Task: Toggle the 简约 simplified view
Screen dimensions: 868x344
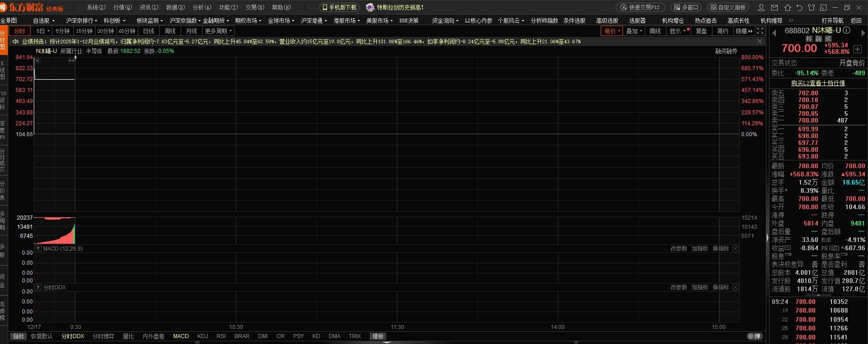Action: 722,31
